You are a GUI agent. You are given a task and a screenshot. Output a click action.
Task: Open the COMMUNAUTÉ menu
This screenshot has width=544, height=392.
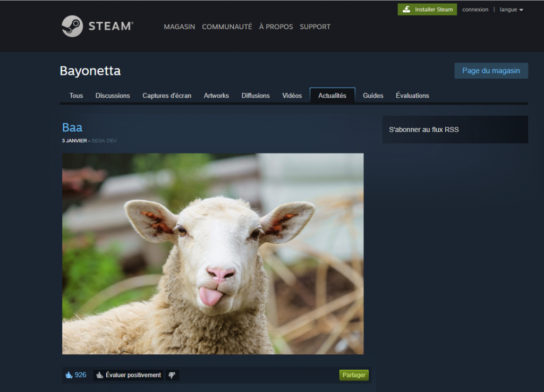pos(227,27)
